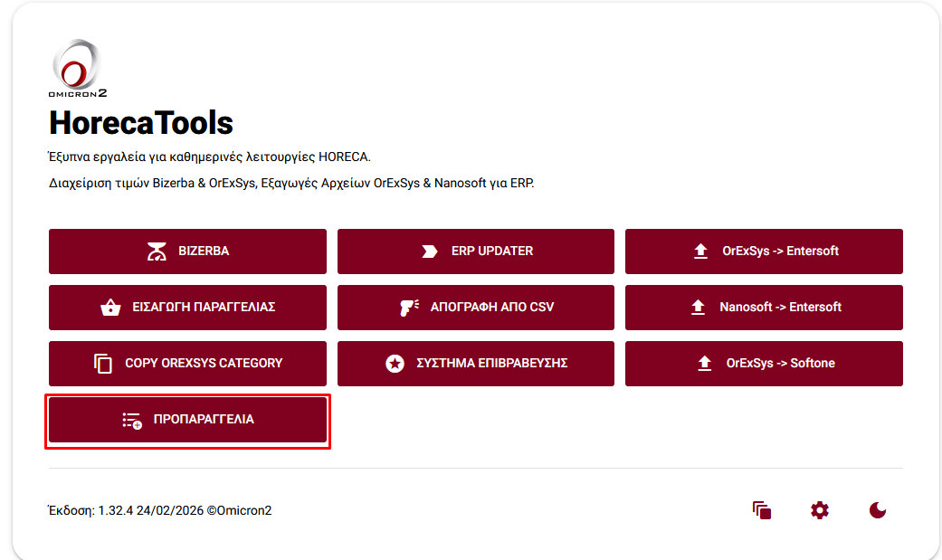This screenshot has width=942, height=560.
Task: Select ΑΠΟΓΡΑΦΗ ΑΠΟ CSV
Action: coord(492,308)
